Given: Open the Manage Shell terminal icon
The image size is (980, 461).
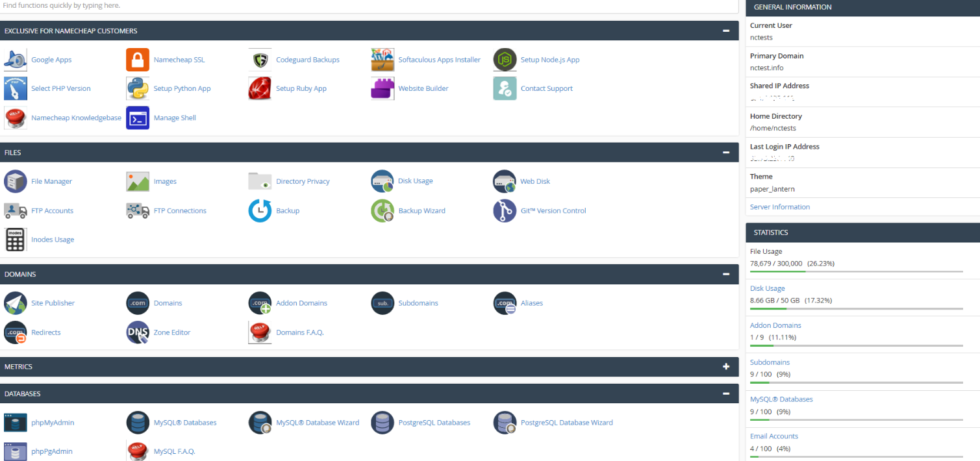Looking at the screenshot, I should [138, 118].
